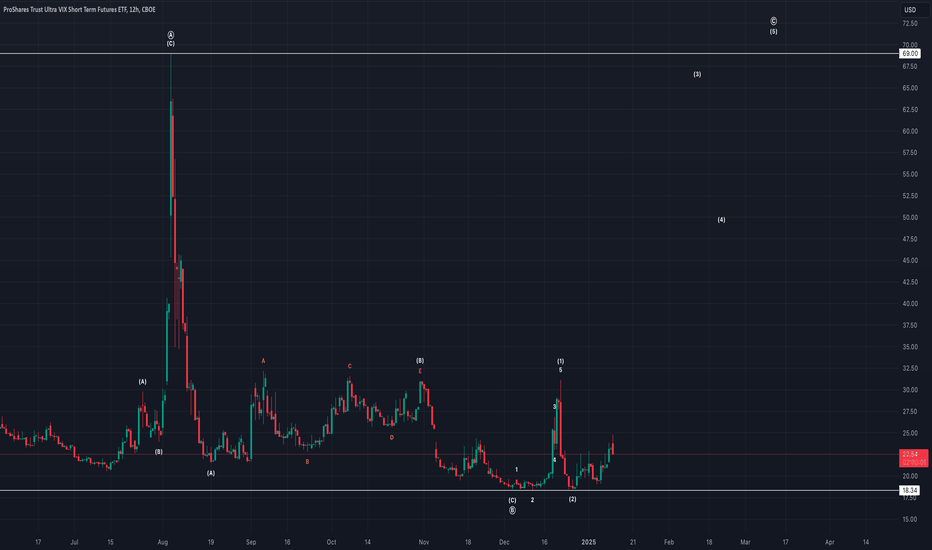Click the 65.00 price scale value
Viewport: 932px width, 550px height.
pyautogui.click(x=910, y=88)
